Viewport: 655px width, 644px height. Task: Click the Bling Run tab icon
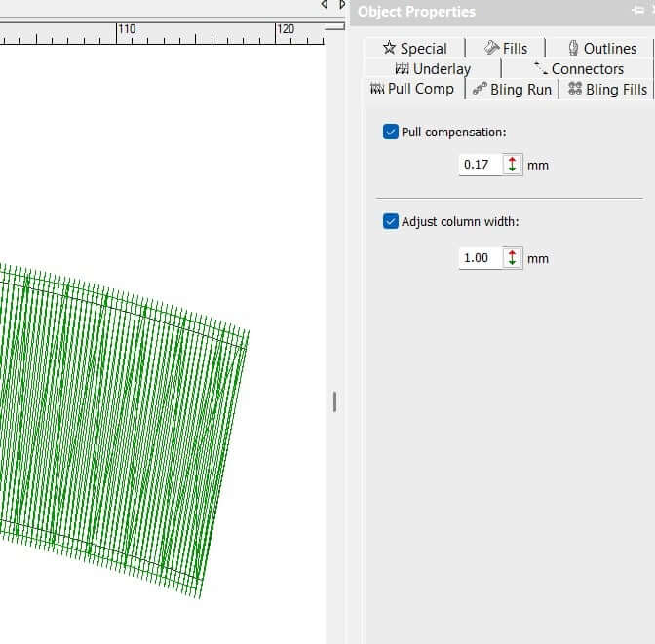[x=479, y=89]
